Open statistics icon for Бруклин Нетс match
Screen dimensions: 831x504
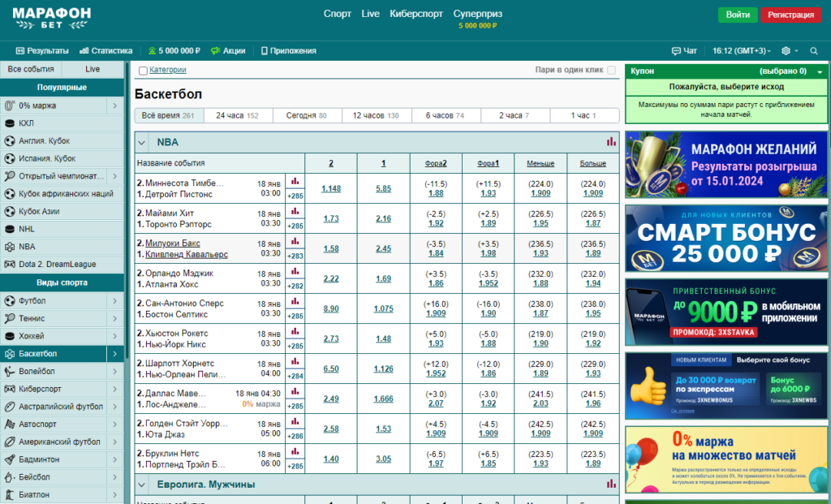tap(295, 452)
